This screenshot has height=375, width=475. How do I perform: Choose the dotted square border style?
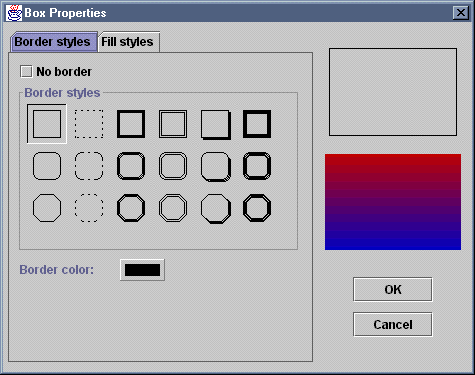click(x=89, y=124)
